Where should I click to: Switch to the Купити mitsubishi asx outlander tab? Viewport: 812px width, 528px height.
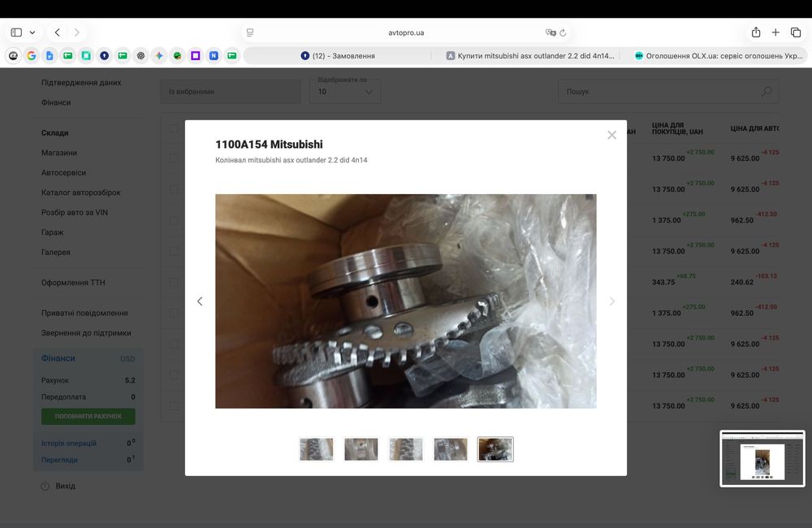(531, 55)
